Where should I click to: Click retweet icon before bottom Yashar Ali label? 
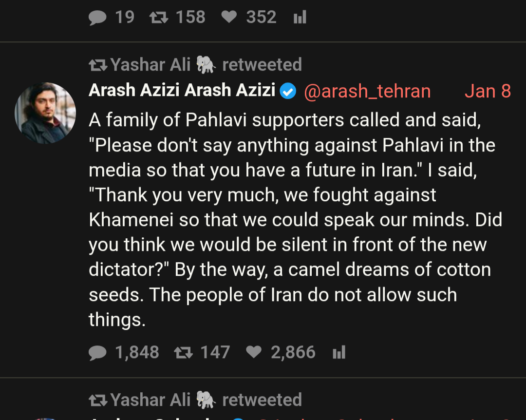[x=98, y=400]
